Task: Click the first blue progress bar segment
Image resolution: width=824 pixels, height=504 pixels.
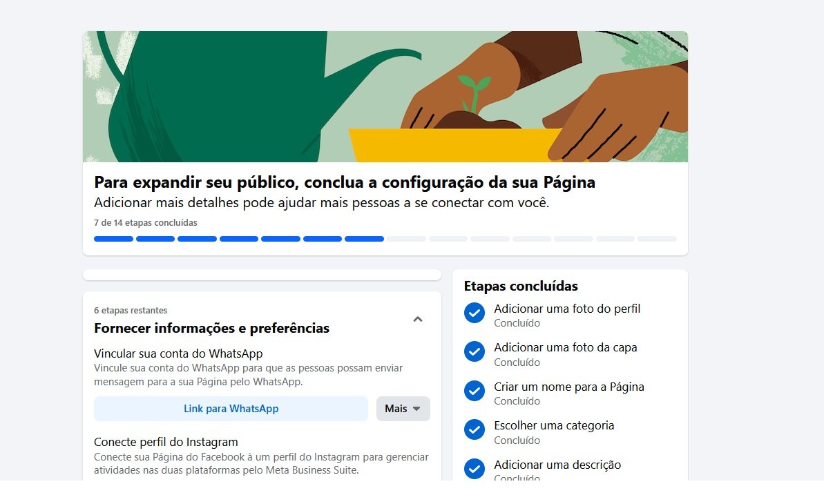Action: [113, 239]
